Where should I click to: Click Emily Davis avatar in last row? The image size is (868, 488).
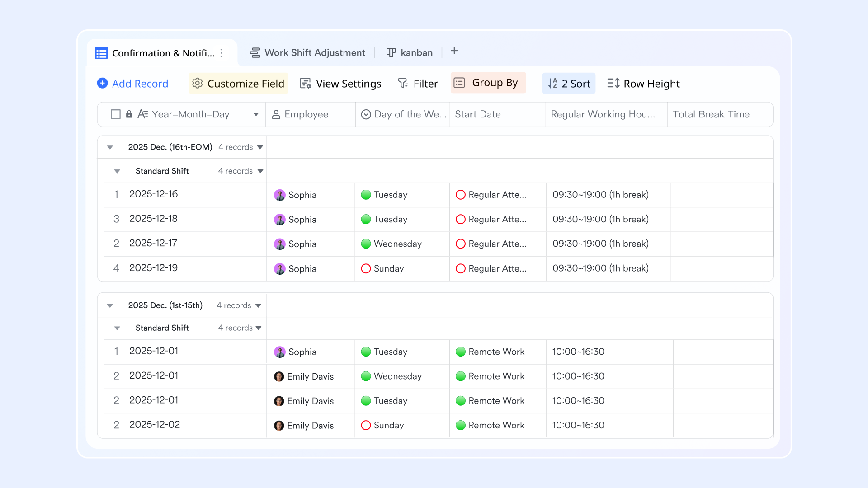[x=279, y=426]
